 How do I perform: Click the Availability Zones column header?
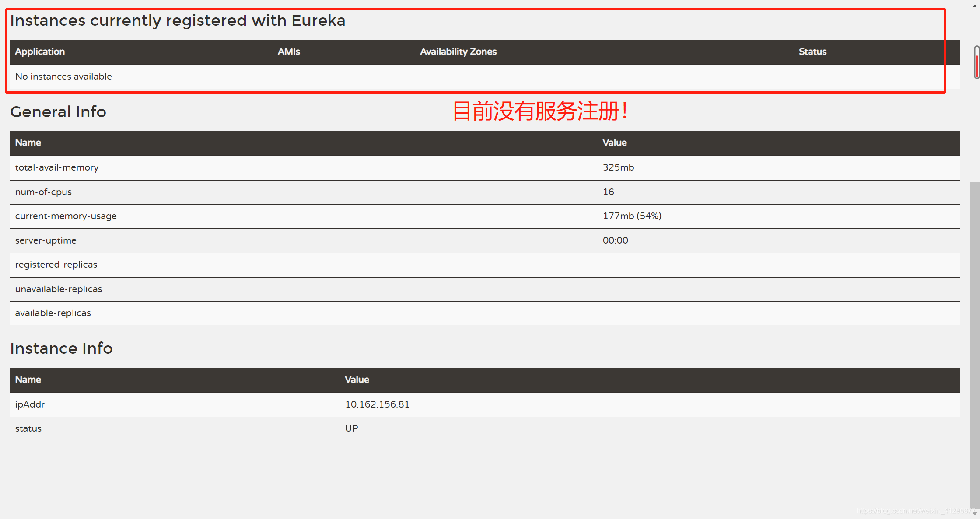(x=458, y=52)
